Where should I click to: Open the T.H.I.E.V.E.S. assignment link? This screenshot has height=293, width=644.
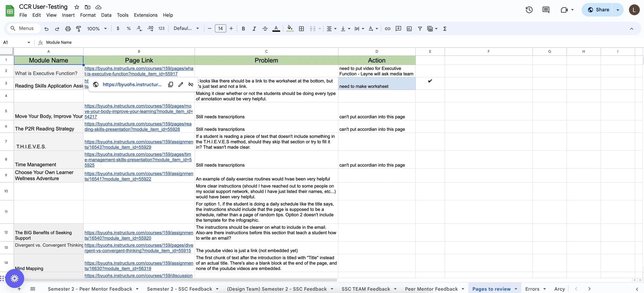(x=139, y=144)
